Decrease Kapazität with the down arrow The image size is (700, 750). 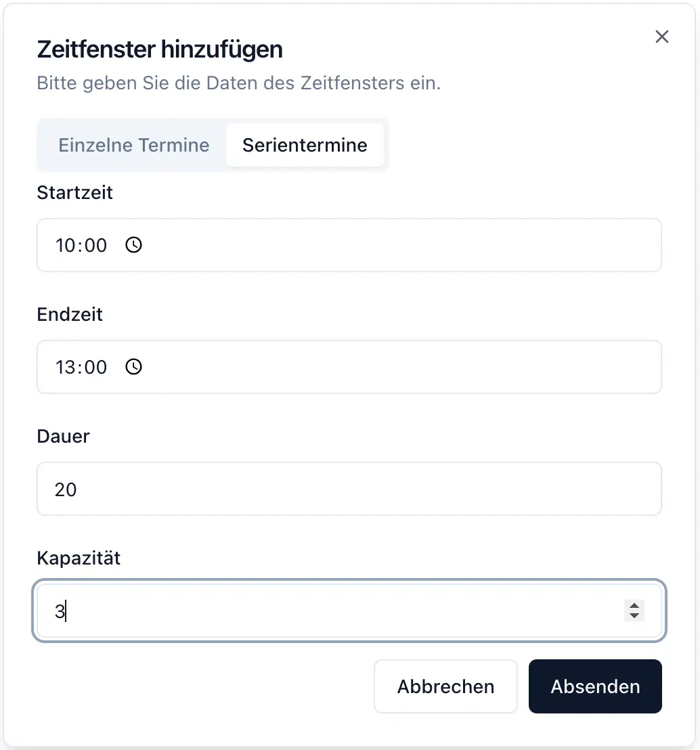tap(634, 616)
